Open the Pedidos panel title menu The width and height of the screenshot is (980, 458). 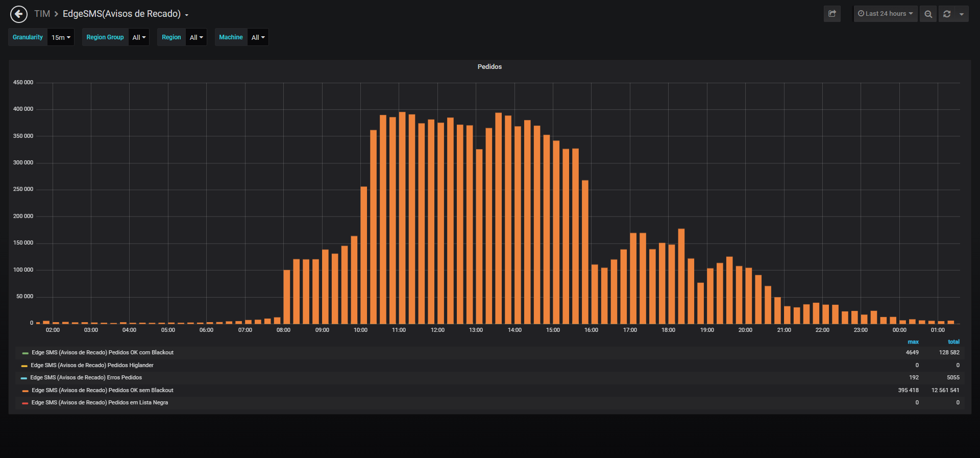(x=489, y=67)
